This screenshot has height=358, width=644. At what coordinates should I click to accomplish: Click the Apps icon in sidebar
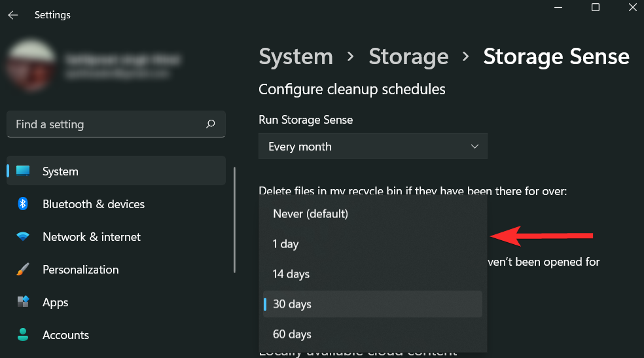(x=23, y=302)
